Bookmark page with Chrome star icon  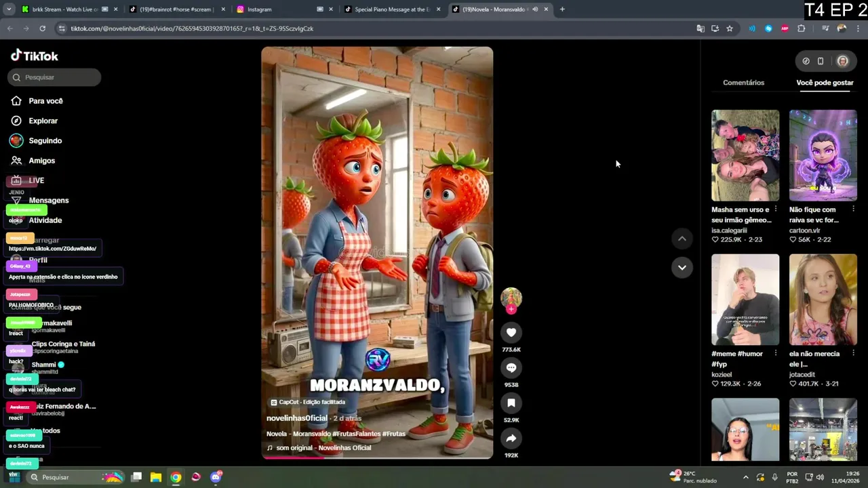point(730,28)
